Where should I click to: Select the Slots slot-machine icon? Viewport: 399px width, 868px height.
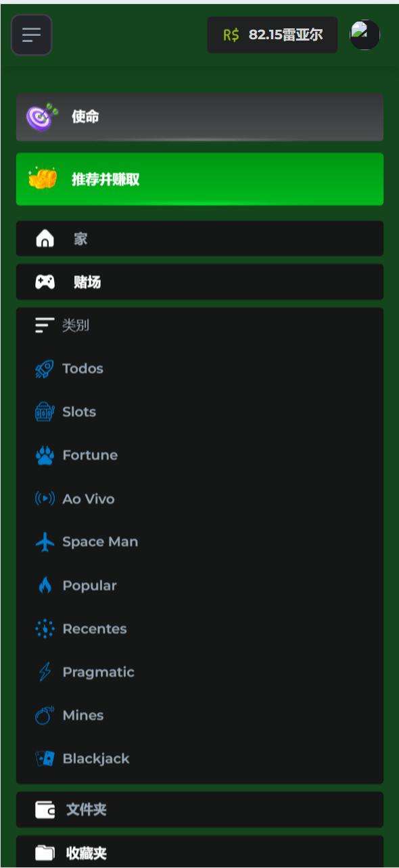[x=45, y=412]
